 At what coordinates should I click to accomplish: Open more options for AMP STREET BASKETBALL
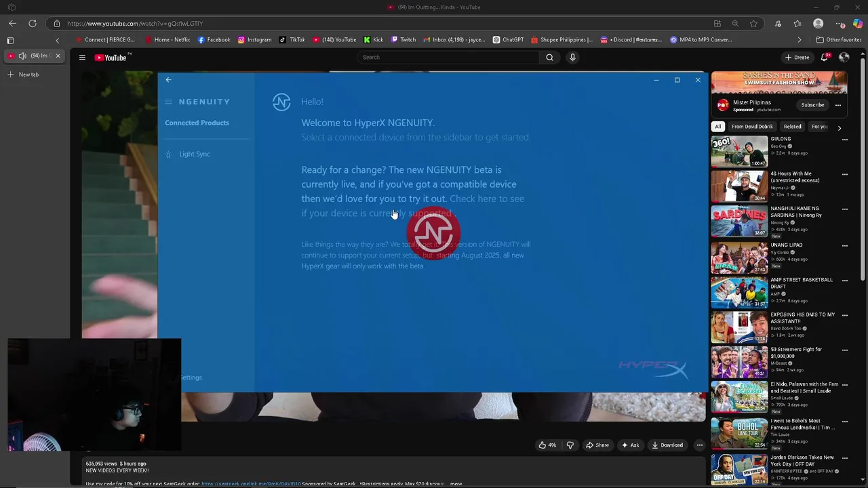(844, 281)
